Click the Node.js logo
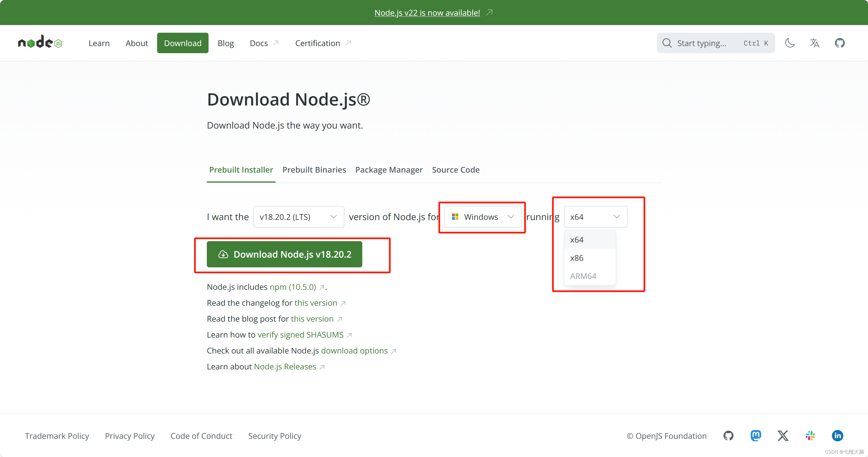 [41, 42]
